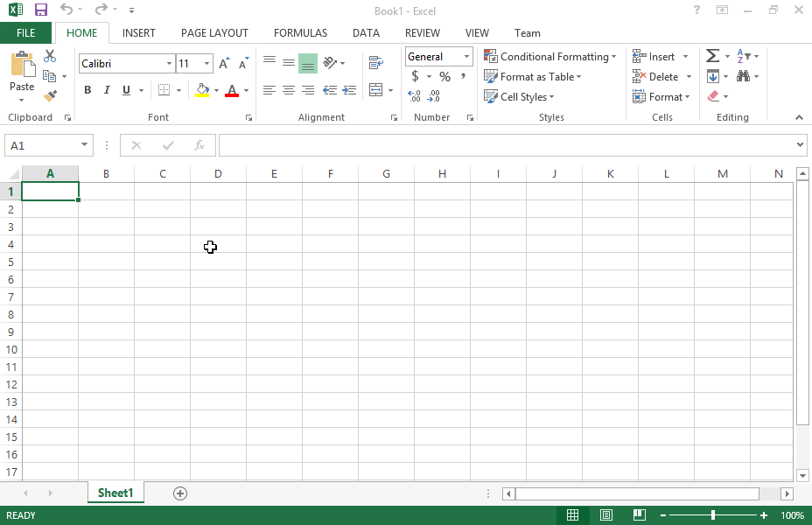This screenshot has height=525, width=812.
Task: Select the Sheet1 tab
Action: (x=115, y=493)
